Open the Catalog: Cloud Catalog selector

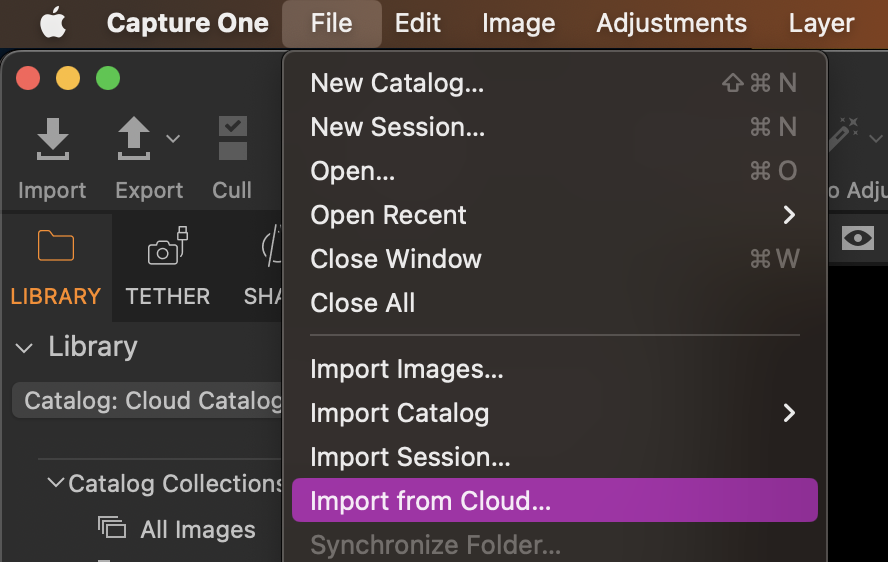click(147, 401)
